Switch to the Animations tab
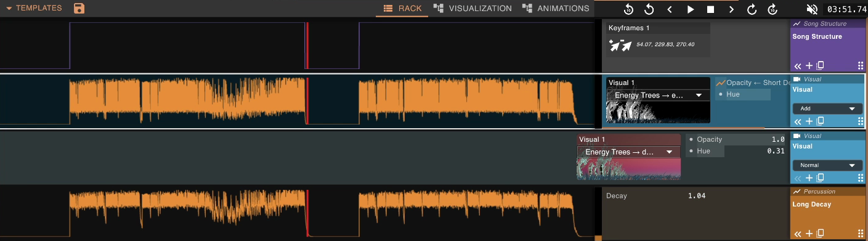 pyautogui.click(x=556, y=9)
